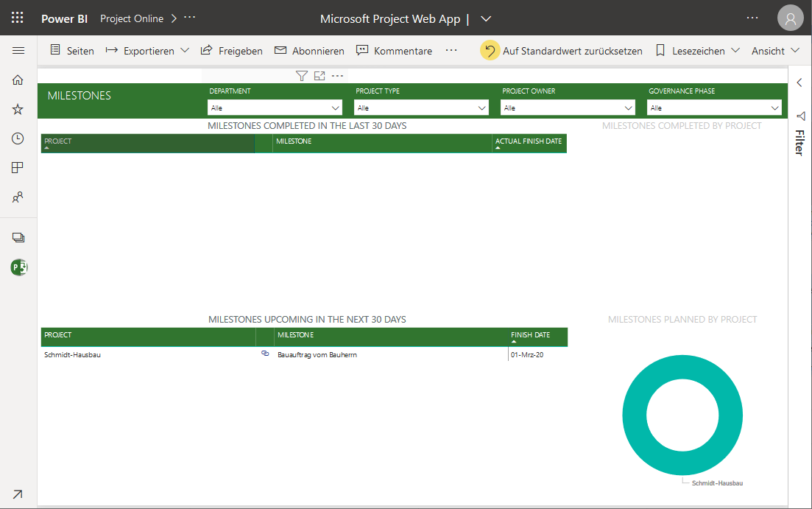Open the app launcher grid
Viewport: 812px width, 509px height.
[x=18, y=18]
